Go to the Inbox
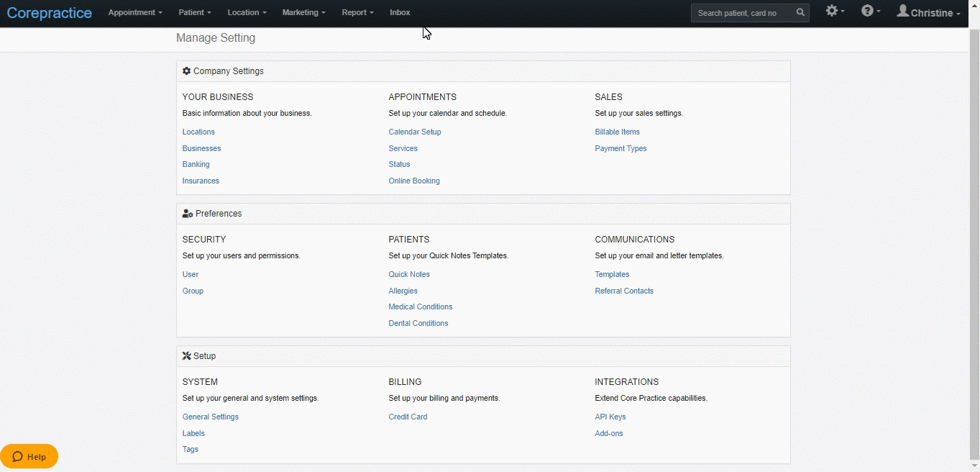Image resolution: width=980 pixels, height=472 pixels. coord(400,12)
